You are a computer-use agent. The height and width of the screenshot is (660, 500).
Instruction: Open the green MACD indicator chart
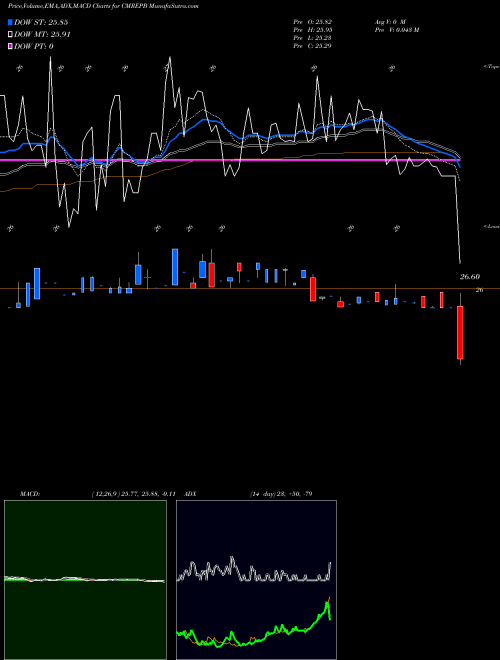(85, 580)
